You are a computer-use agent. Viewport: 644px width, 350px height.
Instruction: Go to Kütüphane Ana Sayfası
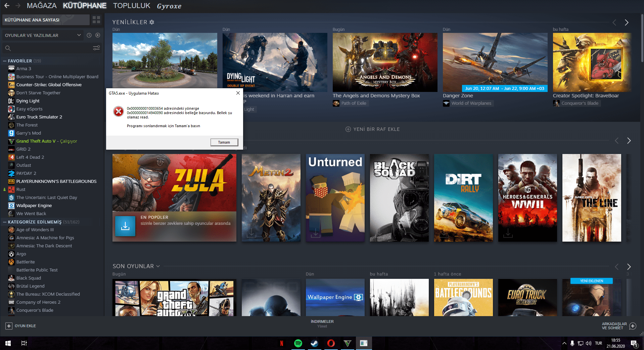click(x=46, y=20)
